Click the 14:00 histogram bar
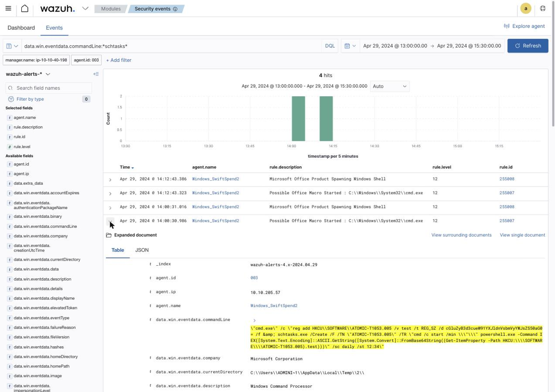 [x=298, y=118]
